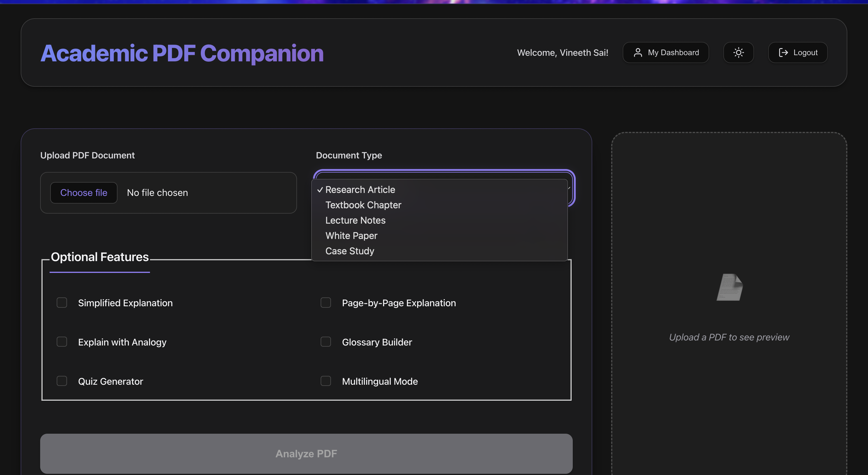Image resolution: width=868 pixels, height=475 pixels.
Task: Check the Explain with Analogy option
Action: pyautogui.click(x=62, y=342)
